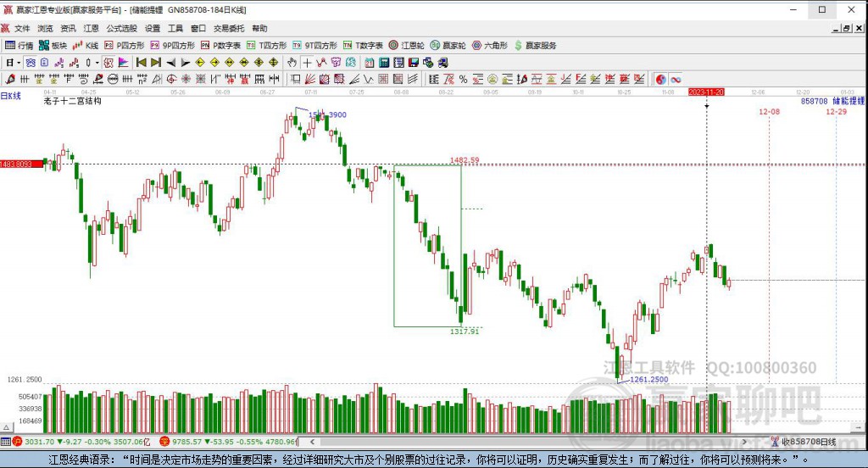Select the red pencil drawing tool
Viewport: 868px width, 468px height.
coord(10,79)
